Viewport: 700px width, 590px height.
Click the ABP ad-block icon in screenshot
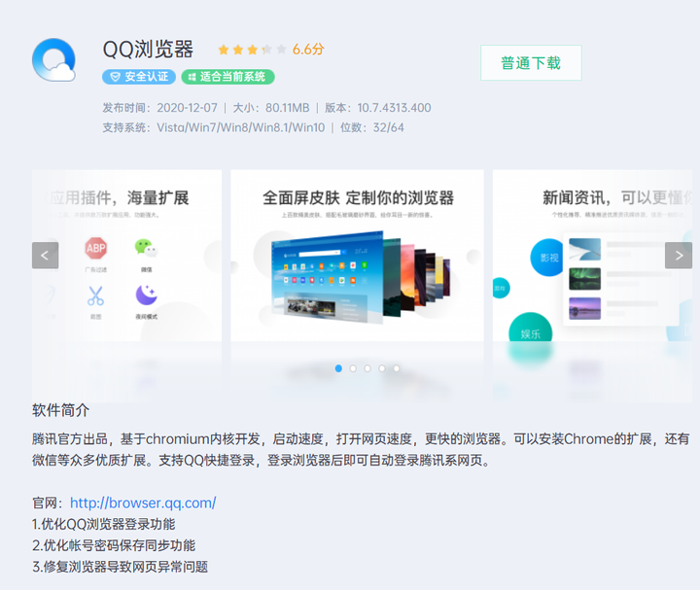(96, 248)
